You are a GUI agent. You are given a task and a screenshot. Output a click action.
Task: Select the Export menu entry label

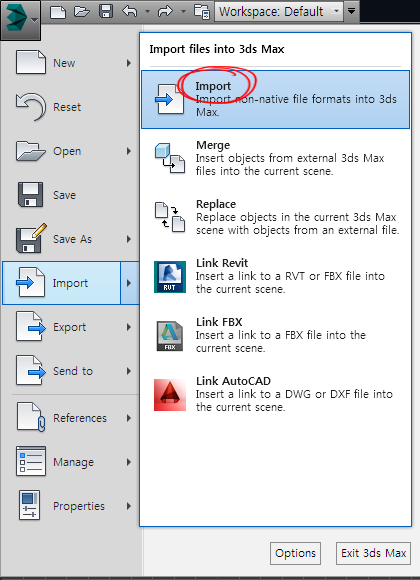tap(69, 327)
